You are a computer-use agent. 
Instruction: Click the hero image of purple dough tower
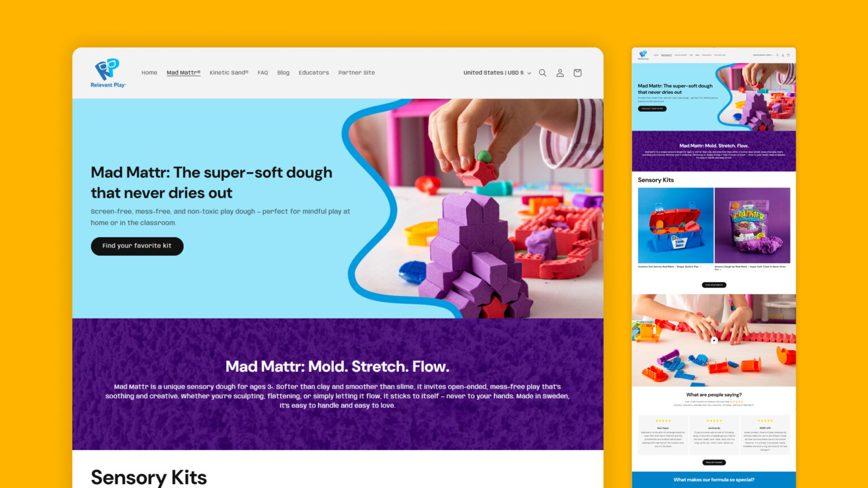(474, 208)
